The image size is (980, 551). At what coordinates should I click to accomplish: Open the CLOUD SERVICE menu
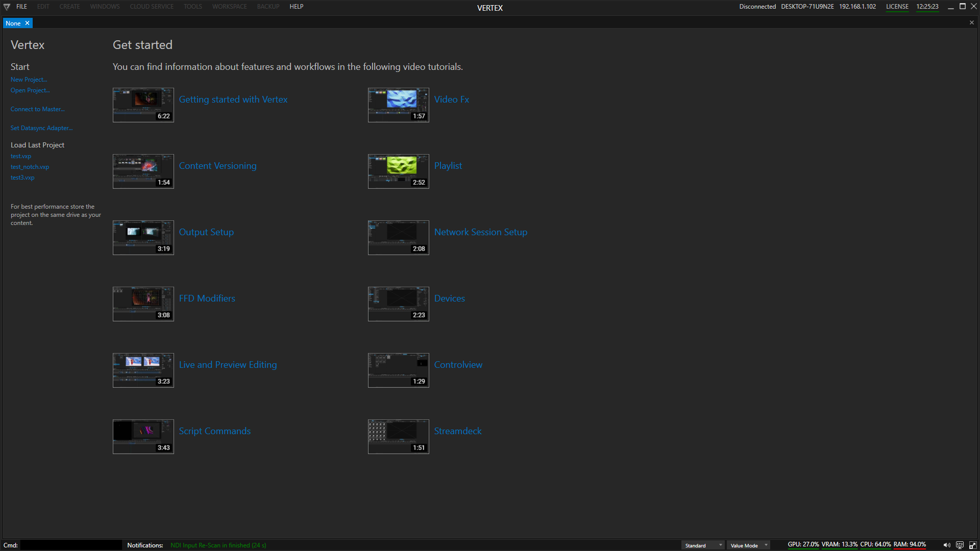coord(152,7)
